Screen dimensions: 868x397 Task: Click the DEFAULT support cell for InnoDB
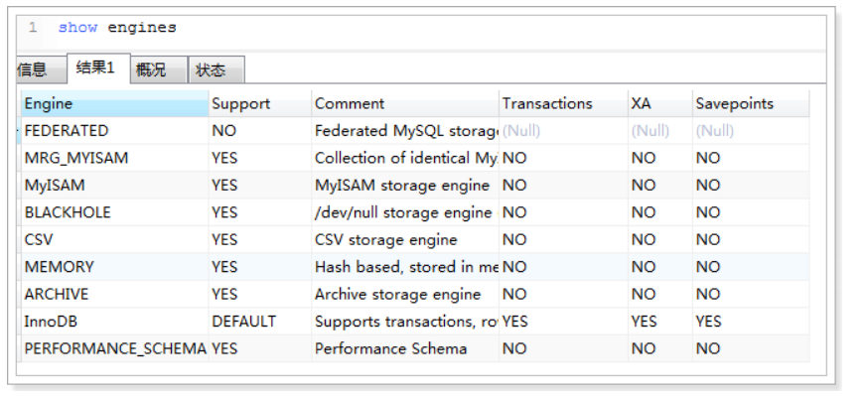(x=260, y=322)
